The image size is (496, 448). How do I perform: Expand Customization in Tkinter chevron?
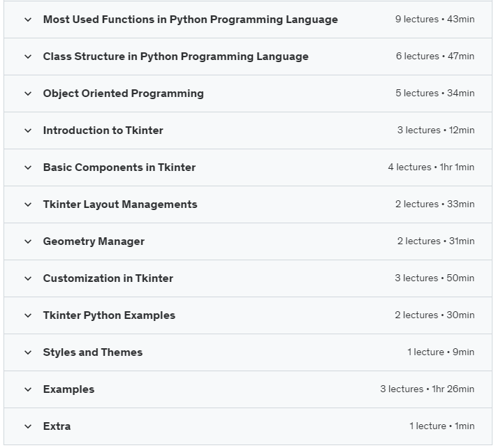28,278
